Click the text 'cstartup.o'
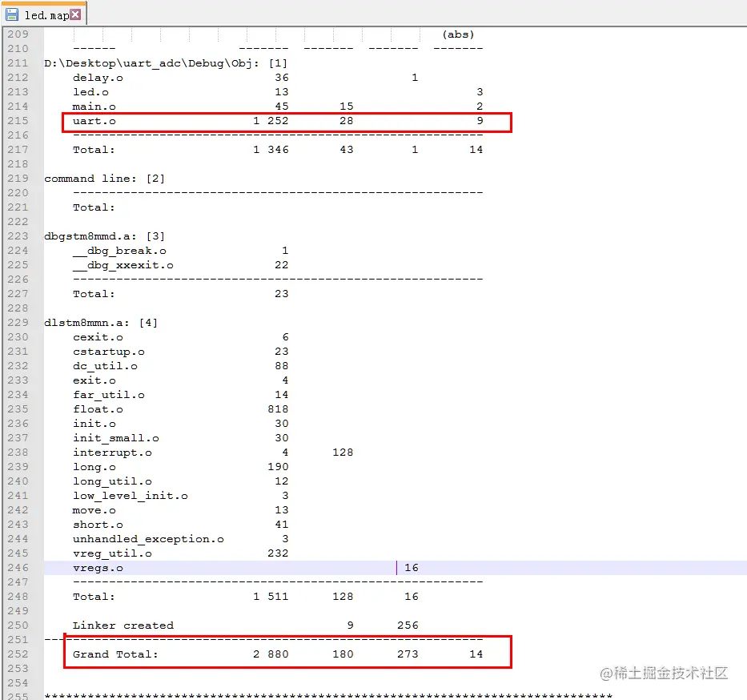The height and width of the screenshot is (700, 747). tap(109, 352)
